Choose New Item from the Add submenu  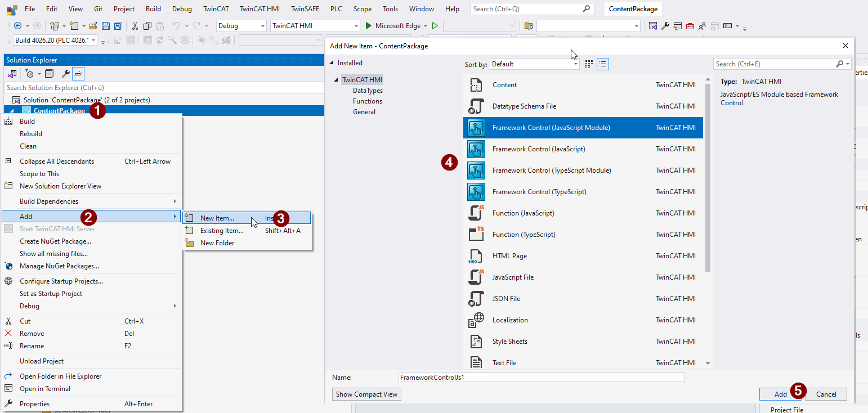(x=218, y=218)
